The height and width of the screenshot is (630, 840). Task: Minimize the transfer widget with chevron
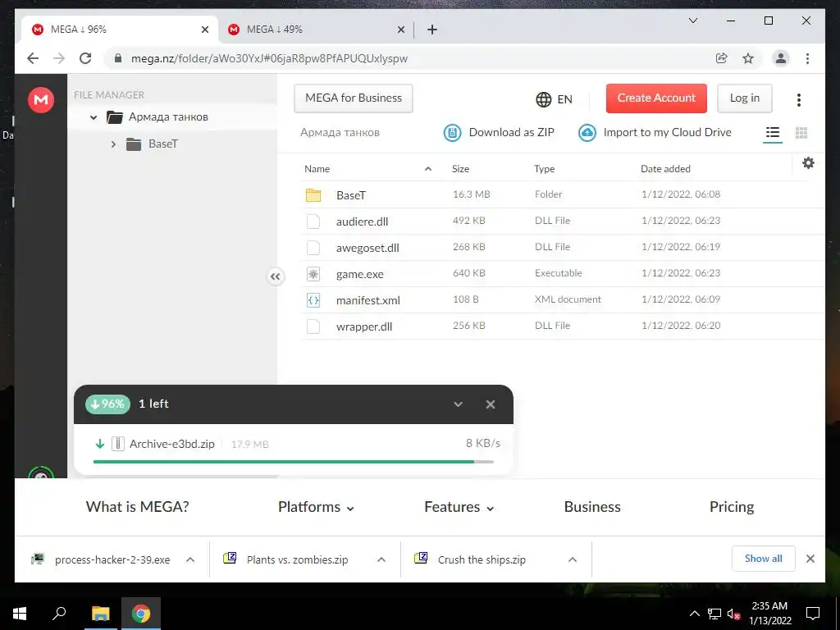[458, 404]
